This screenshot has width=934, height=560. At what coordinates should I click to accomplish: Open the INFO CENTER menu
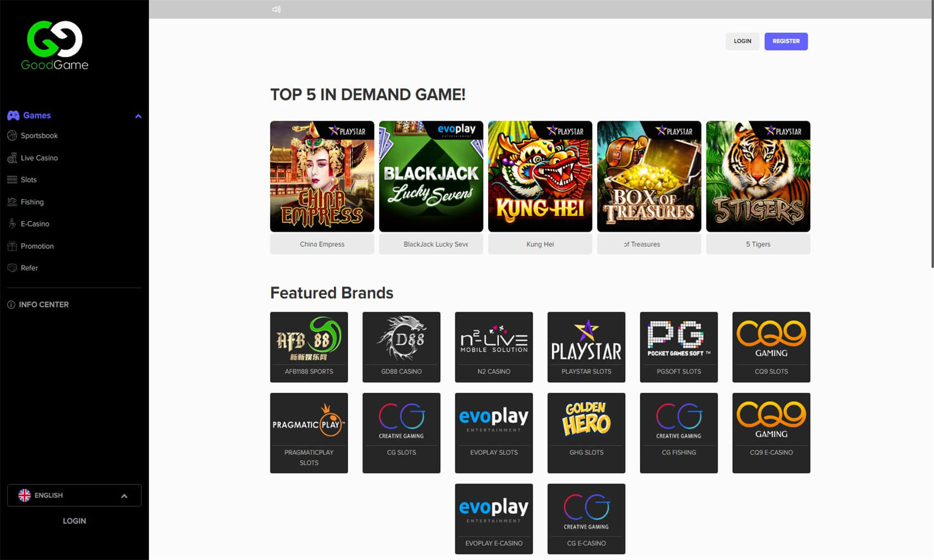tap(43, 304)
